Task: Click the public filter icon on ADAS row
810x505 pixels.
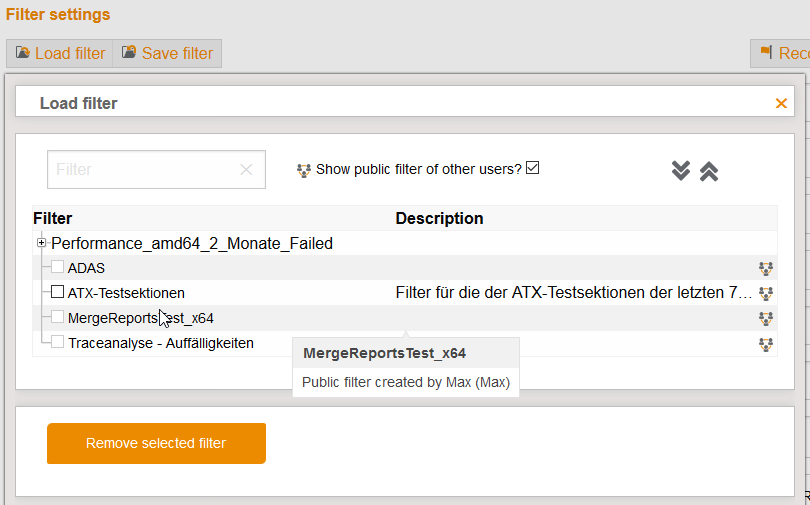Action: pyautogui.click(x=766, y=268)
